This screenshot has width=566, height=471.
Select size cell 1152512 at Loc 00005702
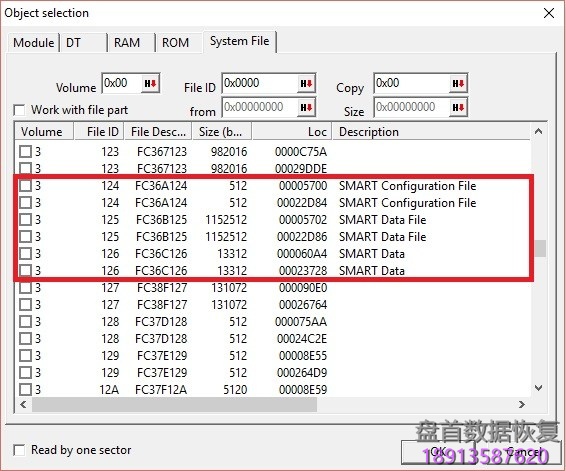coord(226,219)
